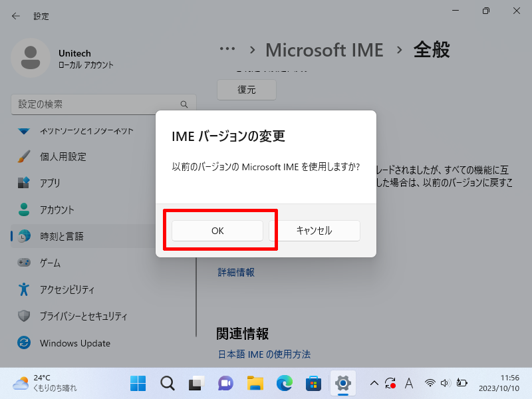This screenshot has width=532, height=399.
Task: Show hidden tray icons chevron
Action: pyautogui.click(x=374, y=384)
